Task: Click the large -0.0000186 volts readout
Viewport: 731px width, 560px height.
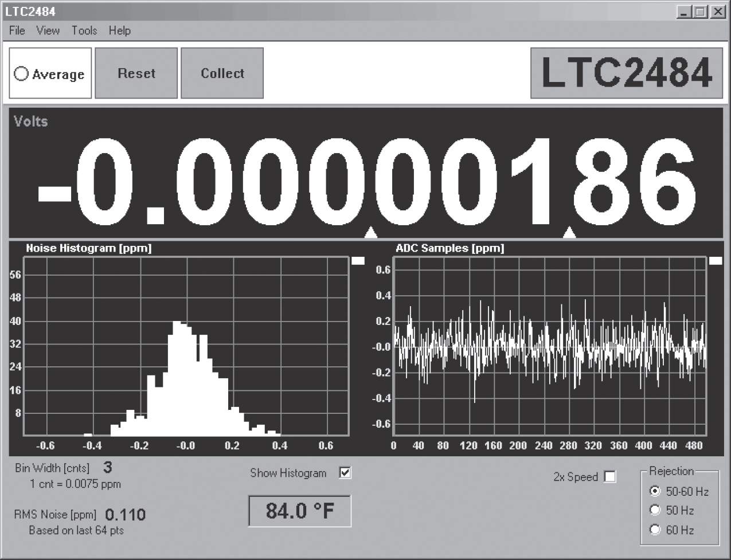Action: [x=367, y=181]
